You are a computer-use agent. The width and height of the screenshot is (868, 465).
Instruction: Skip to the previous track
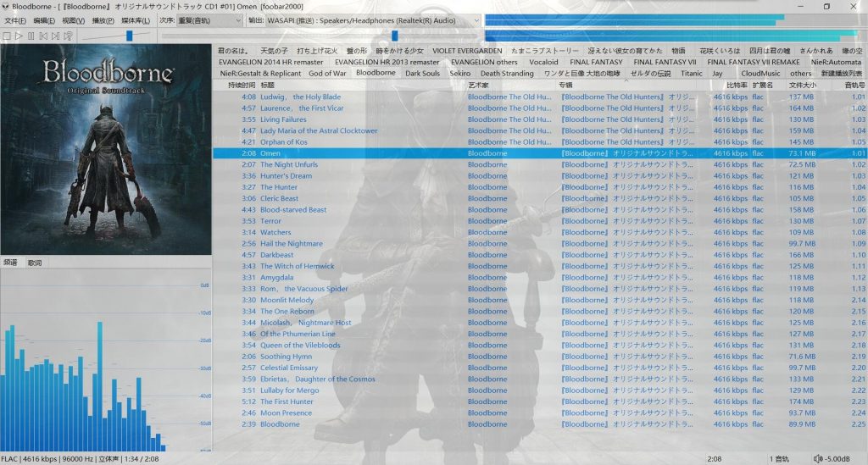pos(43,36)
